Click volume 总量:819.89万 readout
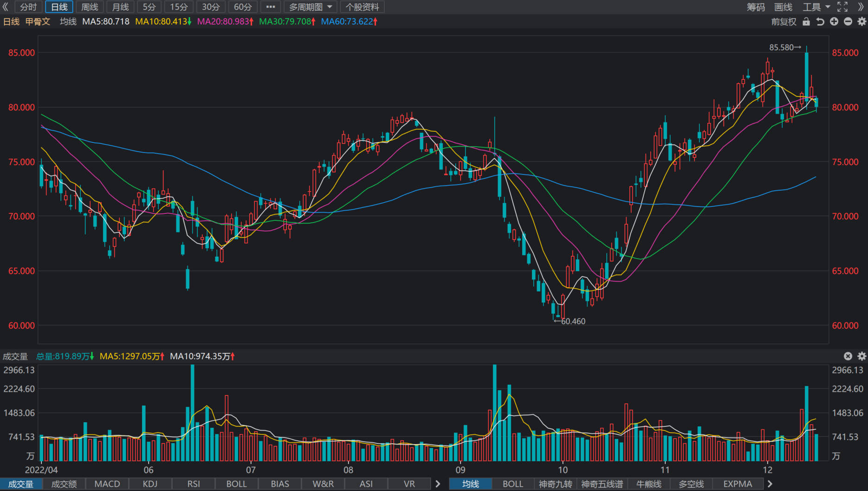 [x=65, y=356]
